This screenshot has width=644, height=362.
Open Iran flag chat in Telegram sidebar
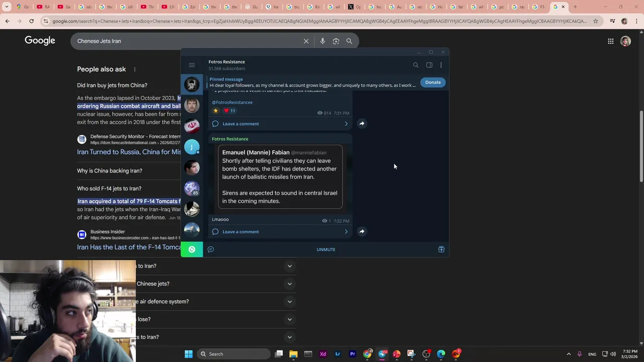point(192,126)
